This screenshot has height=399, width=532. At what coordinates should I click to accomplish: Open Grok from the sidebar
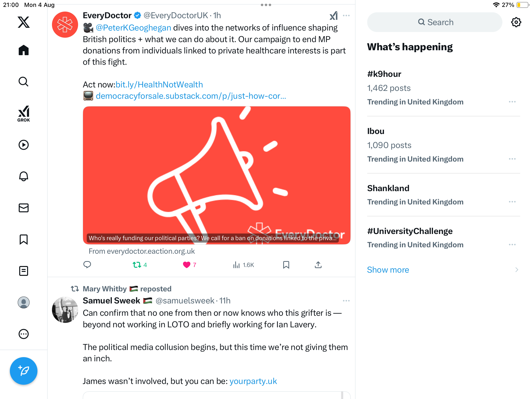click(x=24, y=114)
